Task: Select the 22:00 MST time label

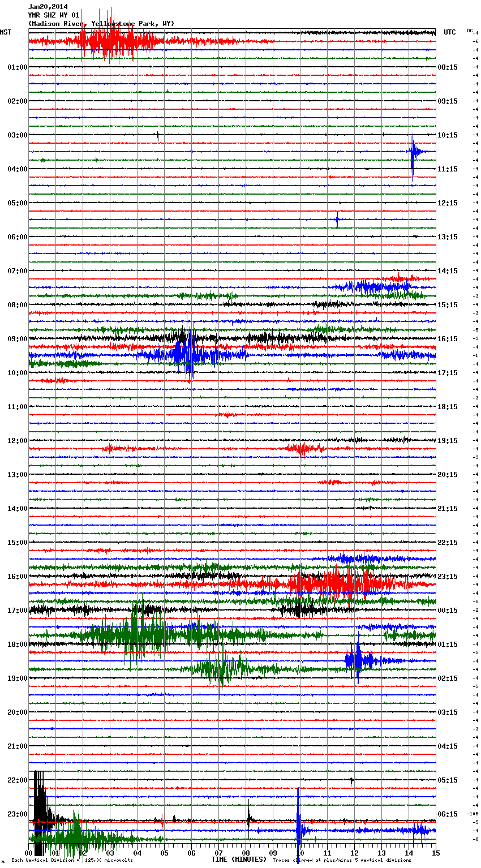Action: (18, 780)
